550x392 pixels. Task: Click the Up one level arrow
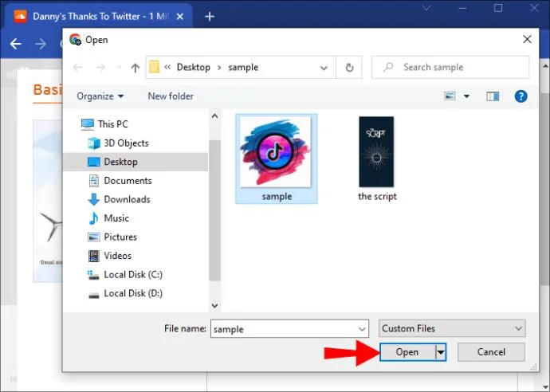(x=135, y=68)
